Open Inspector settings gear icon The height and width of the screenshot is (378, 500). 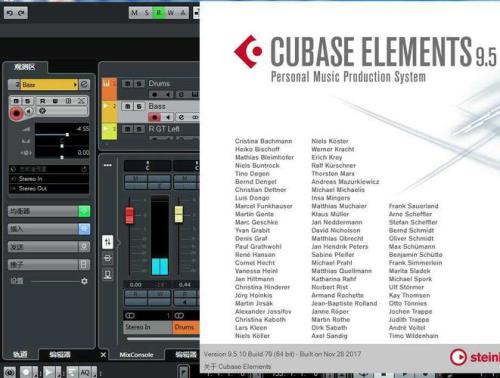84,281
